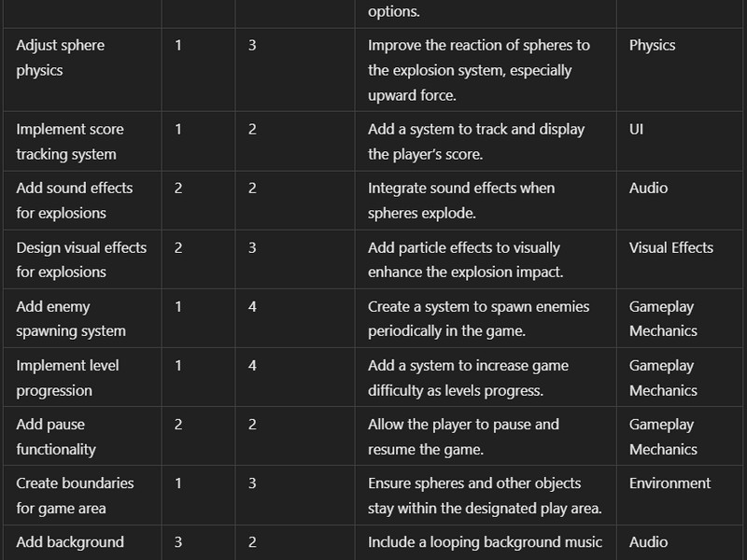Select the "Implement level progression" task name
Image resolution: width=747 pixels, height=560 pixels.
pyautogui.click(x=67, y=378)
